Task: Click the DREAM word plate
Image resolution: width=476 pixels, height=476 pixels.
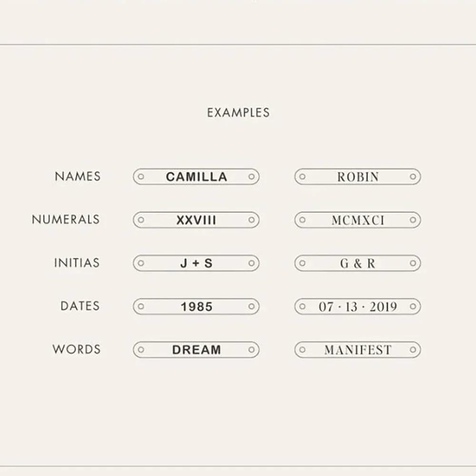Action: (x=196, y=350)
